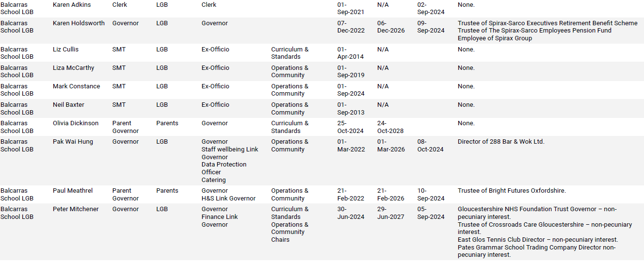Viewport: 644px width, 266px height.
Task: Click on Liz Cullis in the table
Action: click(65, 50)
